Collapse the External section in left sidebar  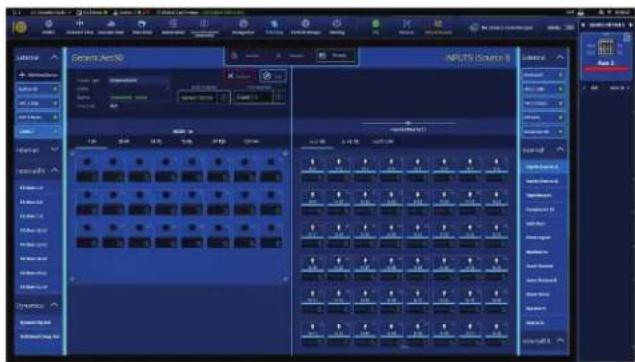54,58
